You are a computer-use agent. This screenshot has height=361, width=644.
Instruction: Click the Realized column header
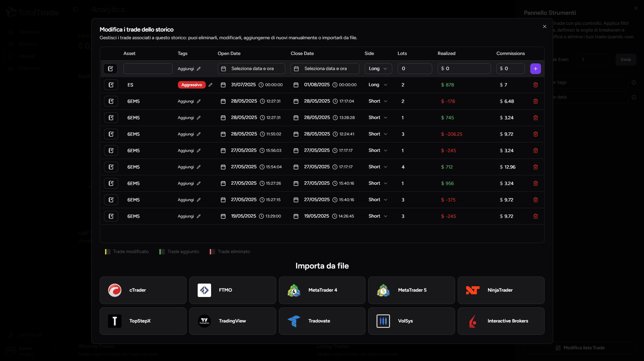point(446,53)
